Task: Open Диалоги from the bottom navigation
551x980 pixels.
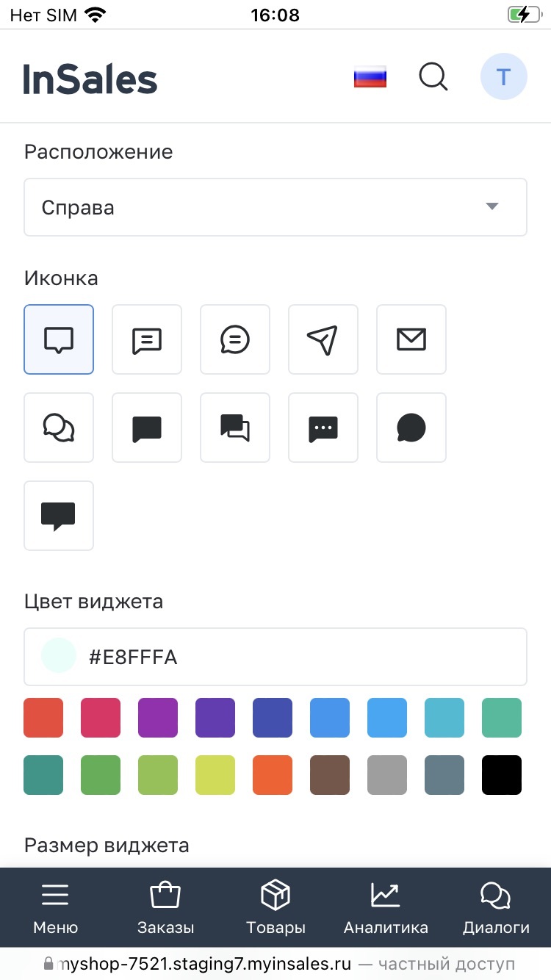Action: coord(496,908)
